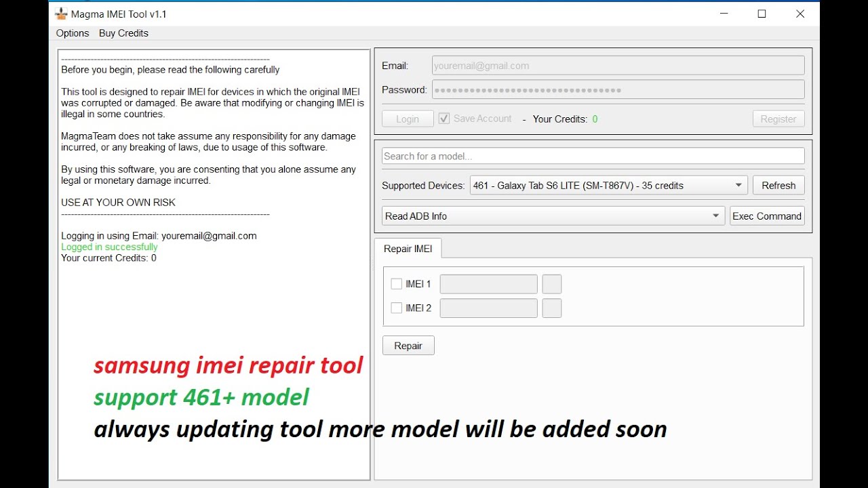Click the small box beside IMEI 1 field
868x488 pixels.
(552, 284)
